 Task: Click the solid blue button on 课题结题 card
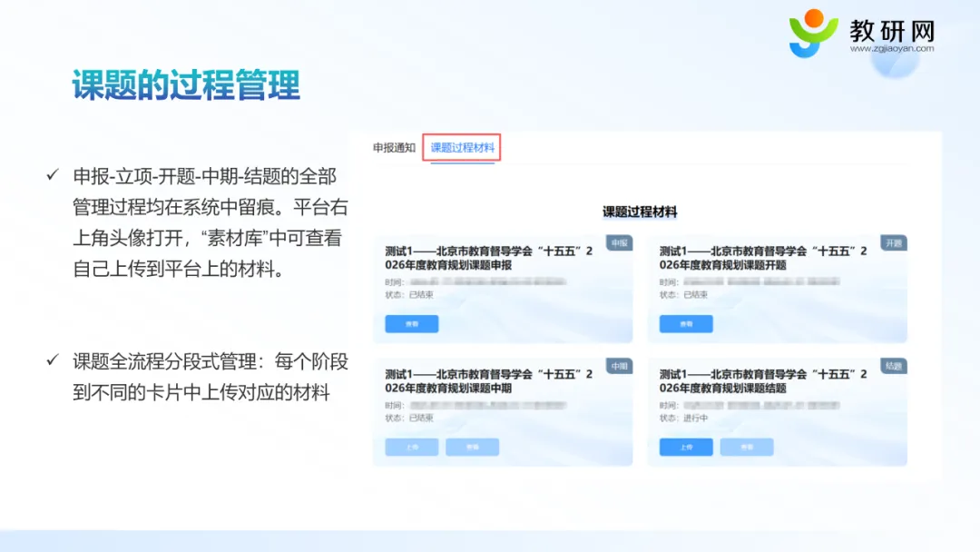[686, 447]
